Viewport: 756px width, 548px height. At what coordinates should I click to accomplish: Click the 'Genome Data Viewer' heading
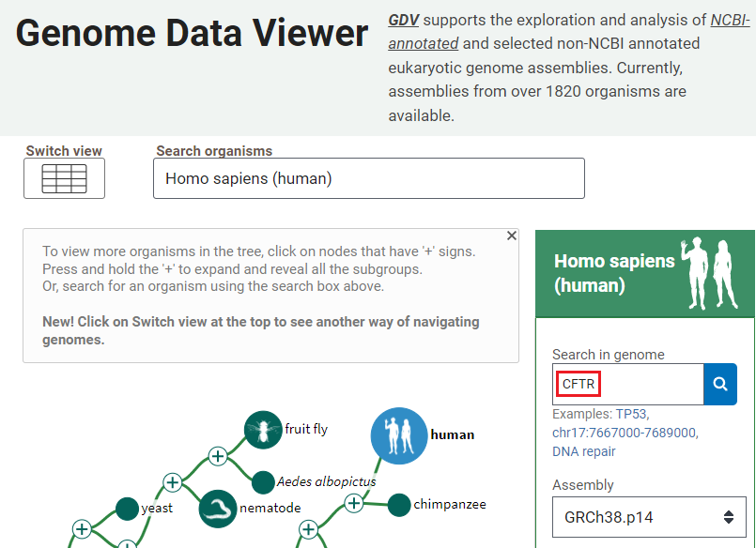click(192, 33)
